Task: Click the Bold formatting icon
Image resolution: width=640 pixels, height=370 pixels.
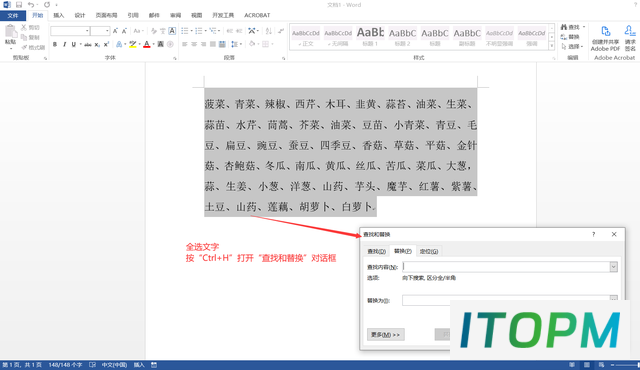Action: click(x=55, y=44)
